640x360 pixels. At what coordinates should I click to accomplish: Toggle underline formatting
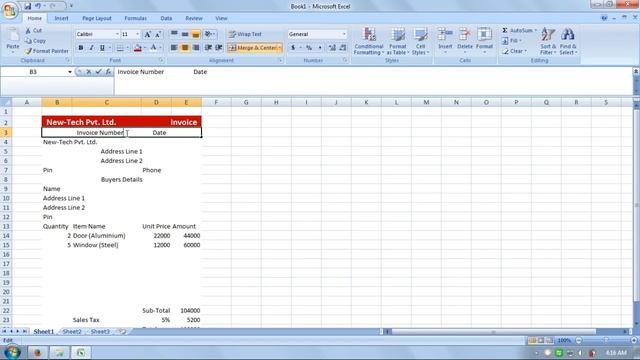[102, 48]
